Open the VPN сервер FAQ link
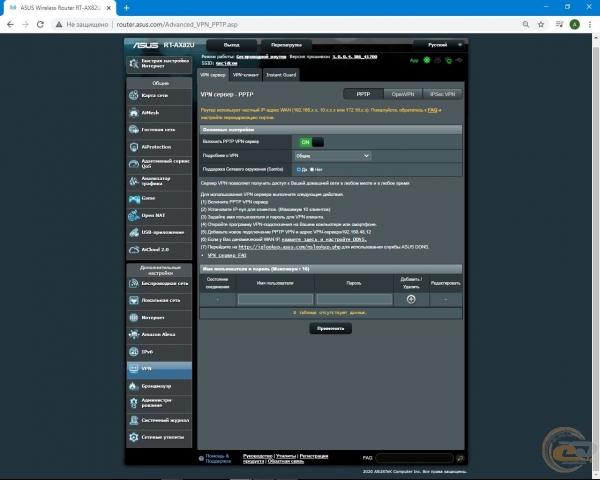The image size is (600, 480). 227,255
